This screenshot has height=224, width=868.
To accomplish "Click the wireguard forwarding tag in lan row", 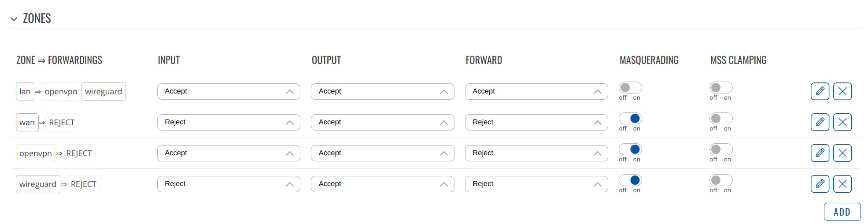I will click(x=103, y=91).
